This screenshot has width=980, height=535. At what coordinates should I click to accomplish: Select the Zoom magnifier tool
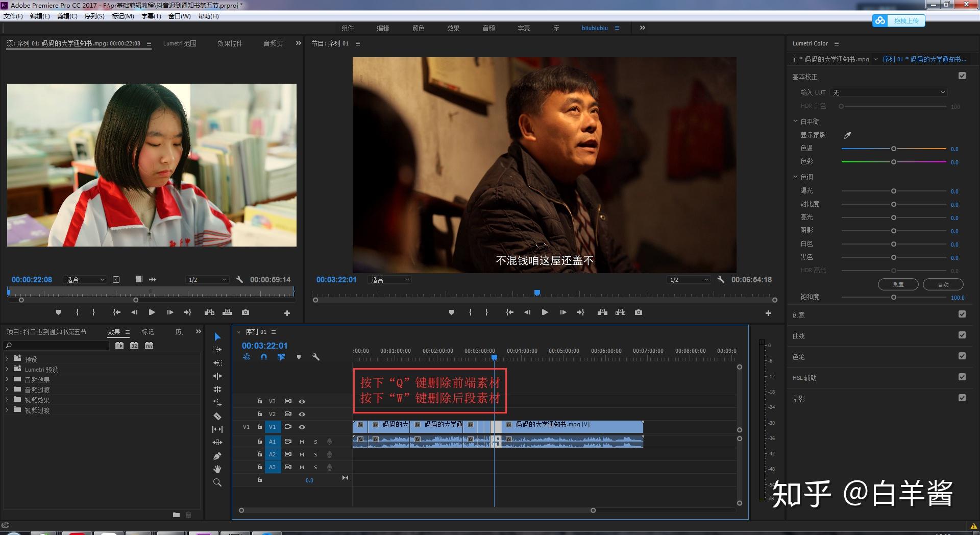pyautogui.click(x=217, y=482)
